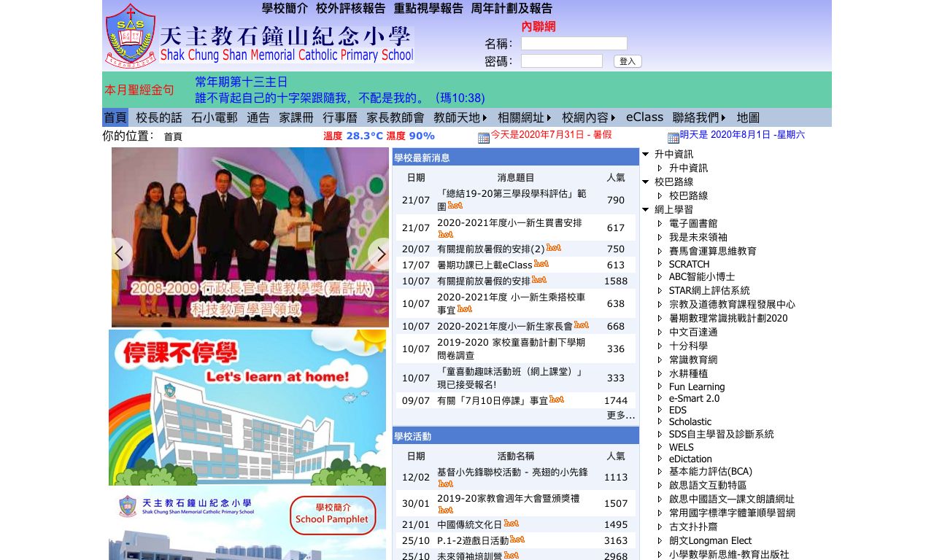934x560 pixels.
Task: Click the left carousel arrow
Action: (x=120, y=253)
